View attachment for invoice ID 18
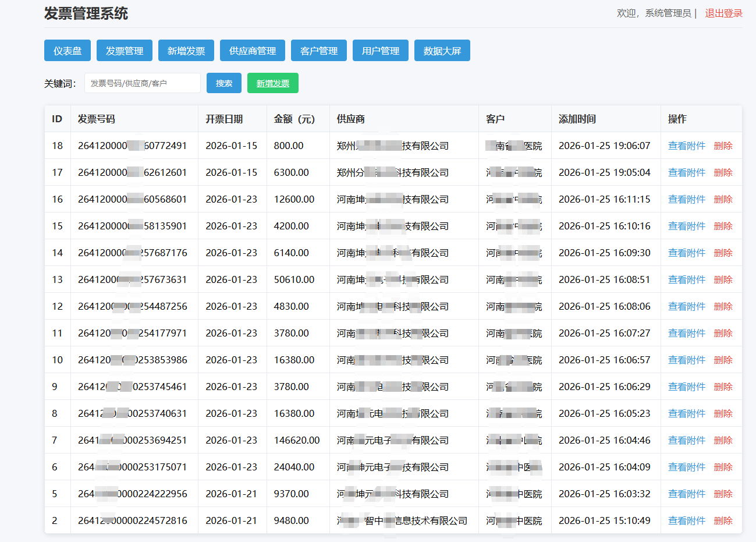 (686, 146)
